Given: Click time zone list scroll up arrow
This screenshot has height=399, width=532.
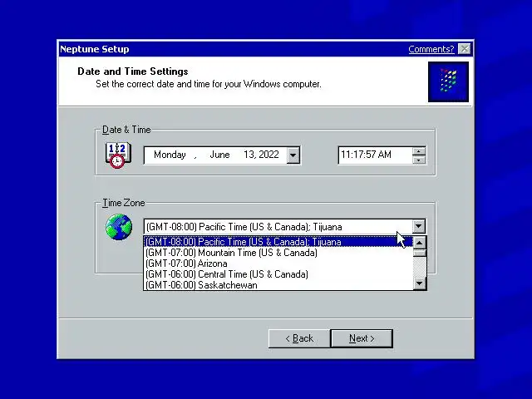Looking at the screenshot, I should (x=420, y=243).
